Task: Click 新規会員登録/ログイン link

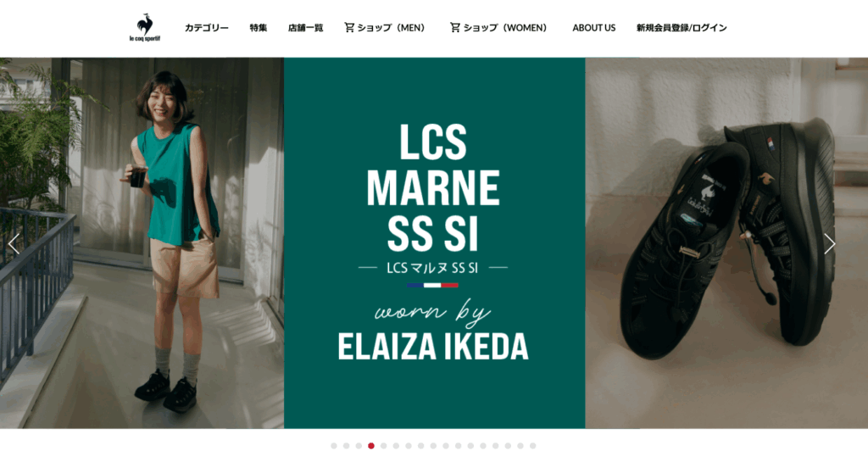Action: tap(682, 28)
